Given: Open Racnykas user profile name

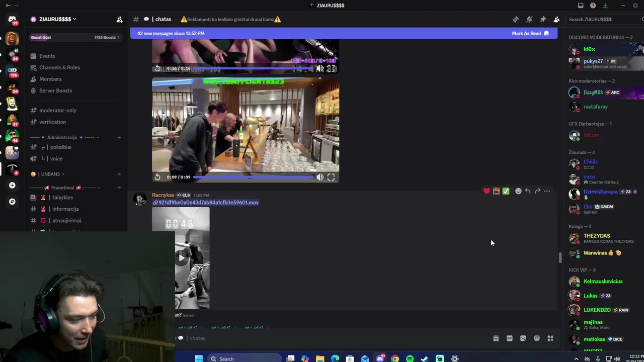Looking at the screenshot, I should (163, 195).
